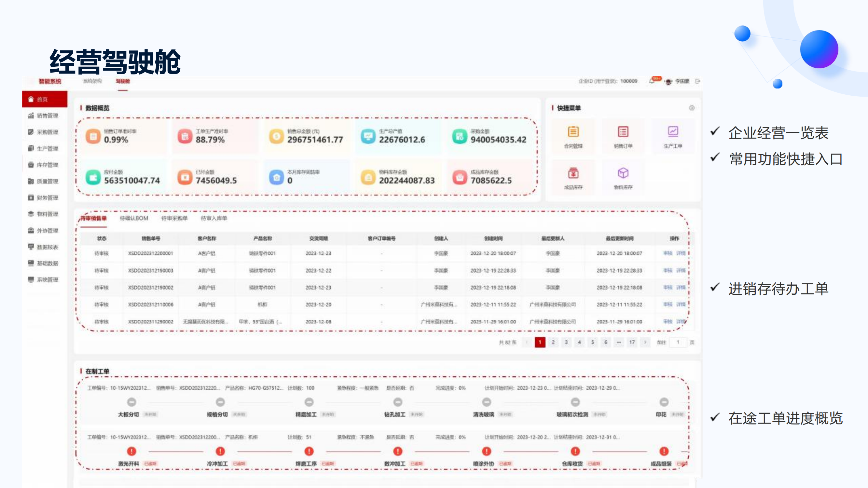
Task: Click the 智能系统 logo text
Action: coord(50,81)
